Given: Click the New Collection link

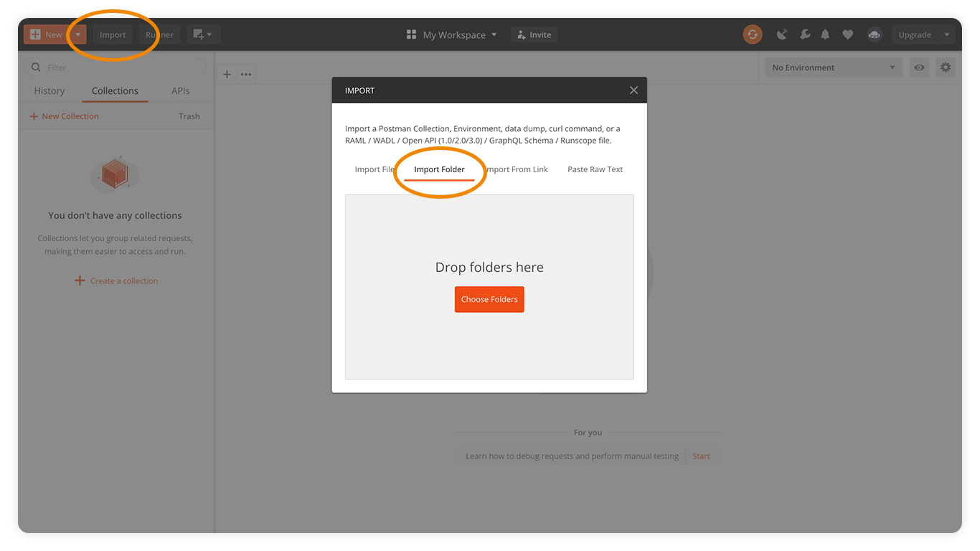Looking at the screenshot, I should [64, 116].
